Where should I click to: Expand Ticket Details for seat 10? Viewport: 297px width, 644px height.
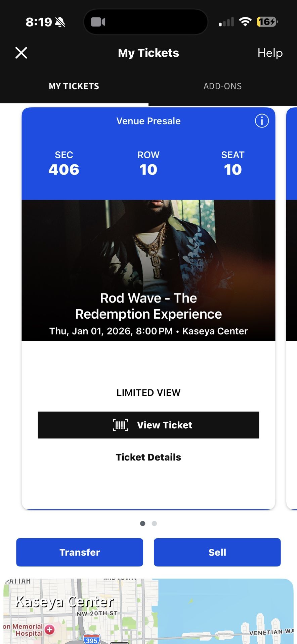tap(148, 457)
